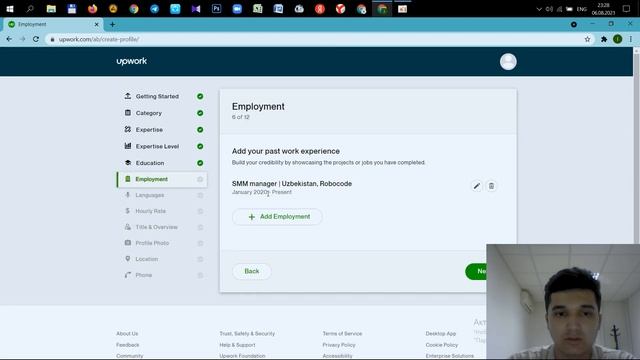Open Windows Start menu
Image resolution: width=640 pixels, height=360 pixels.
click(x=10, y=9)
